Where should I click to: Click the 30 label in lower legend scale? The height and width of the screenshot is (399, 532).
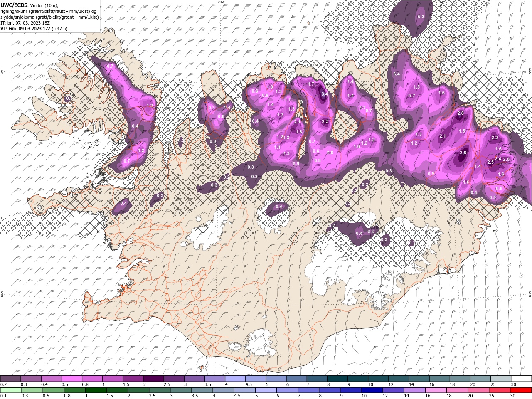512,396
